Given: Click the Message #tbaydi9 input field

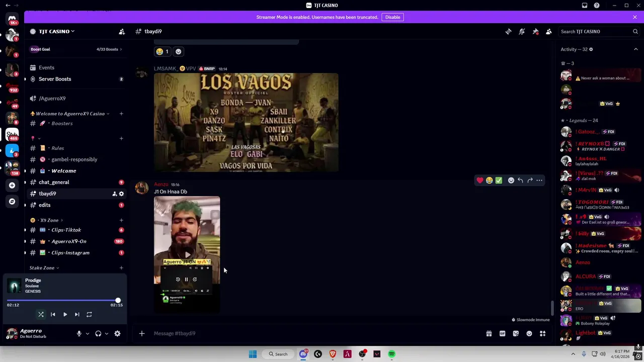Looking at the screenshot, I should tap(317, 333).
